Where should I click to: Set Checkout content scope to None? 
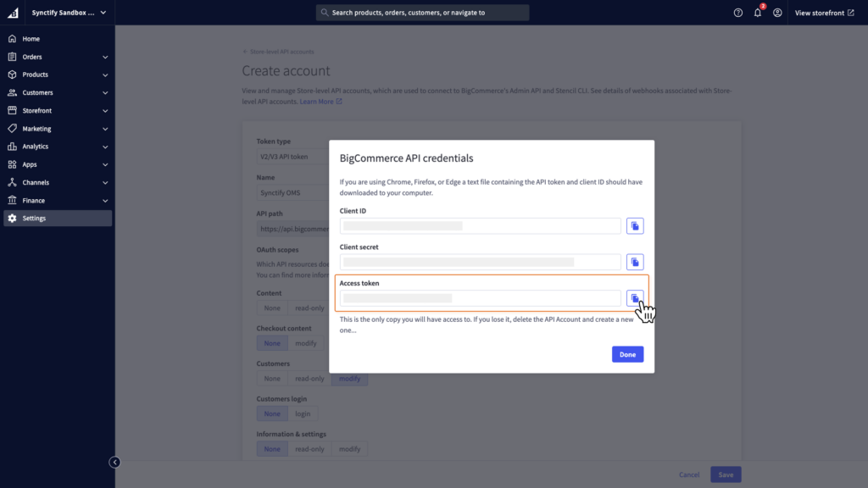coord(272,343)
